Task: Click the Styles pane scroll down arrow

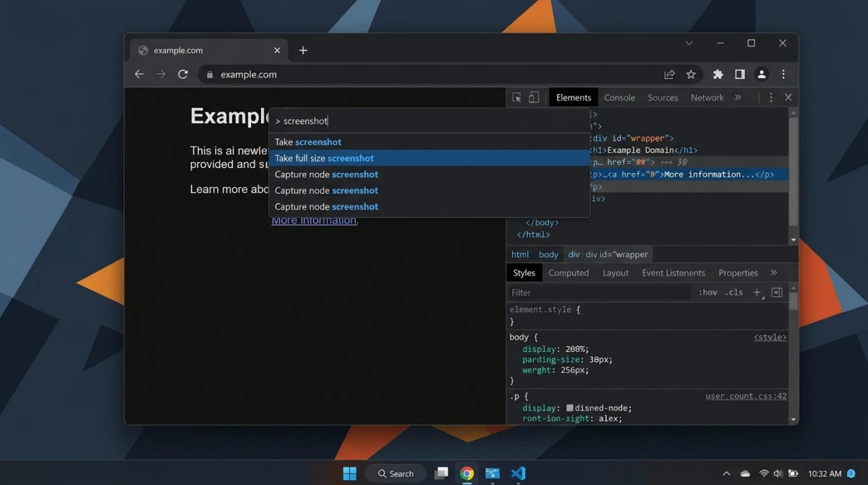Action: pos(793,419)
